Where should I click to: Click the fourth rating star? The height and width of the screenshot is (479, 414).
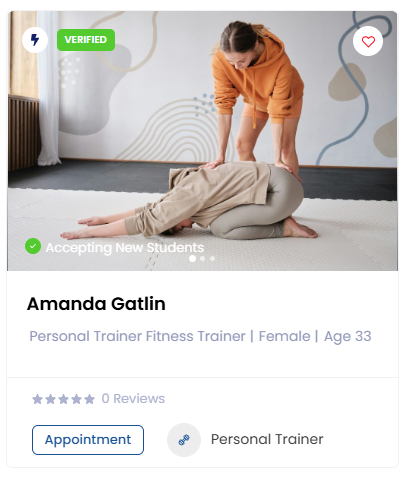(76, 399)
